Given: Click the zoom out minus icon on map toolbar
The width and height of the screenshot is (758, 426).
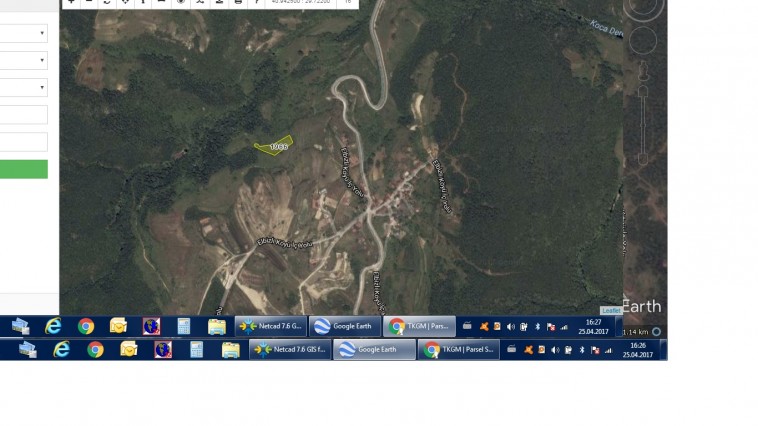Looking at the screenshot, I should pos(89,2).
